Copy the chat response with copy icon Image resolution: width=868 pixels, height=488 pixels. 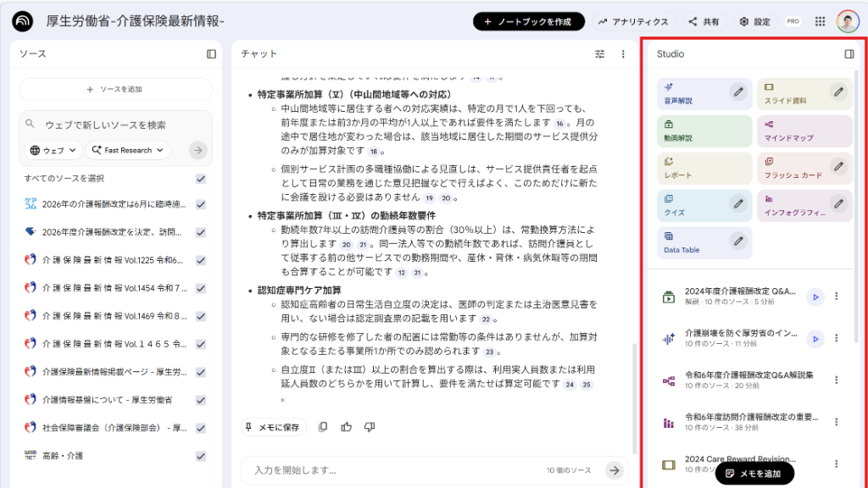(x=323, y=427)
